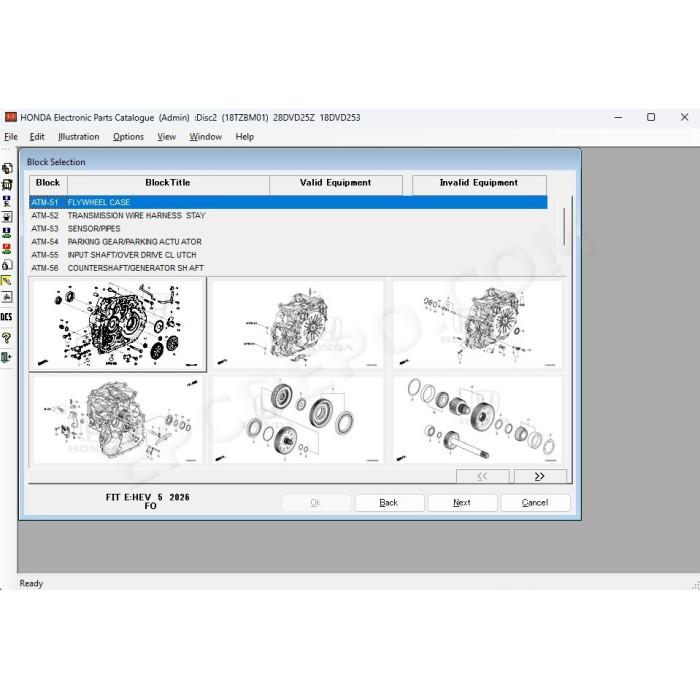This screenshot has width=700, height=700.
Task: Click the BlockTitle column header
Action: click(168, 183)
